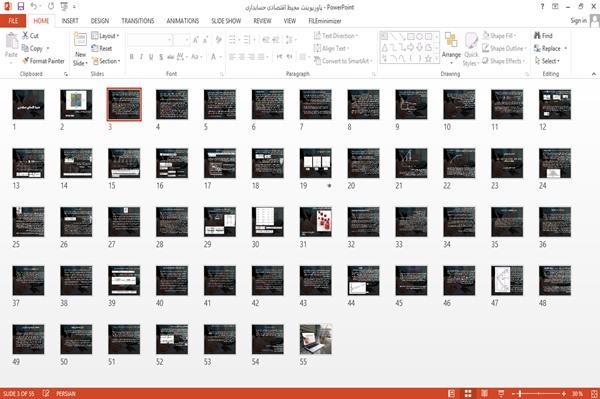Switch to Reading View icon
This screenshot has width=600, height=399.
[484, 393]
